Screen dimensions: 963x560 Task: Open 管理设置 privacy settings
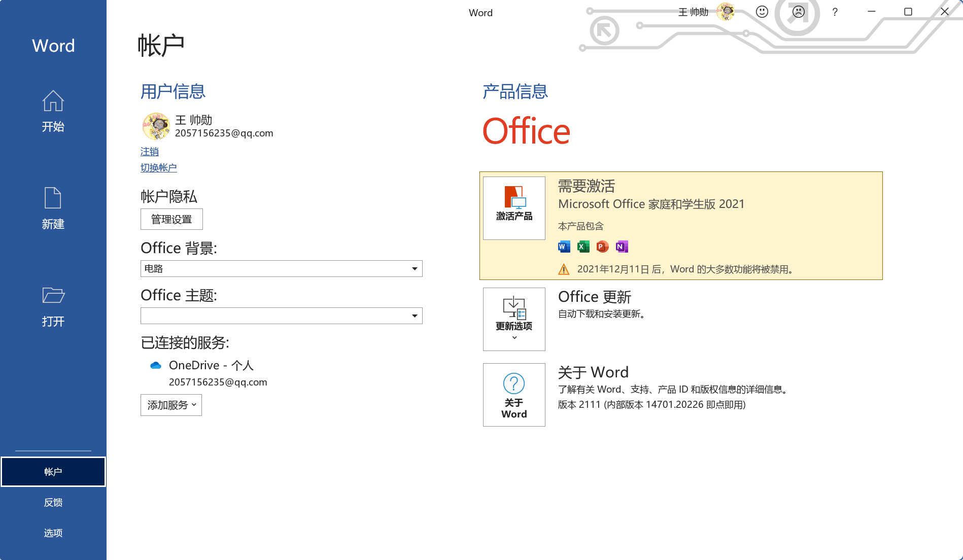[171, 219]
